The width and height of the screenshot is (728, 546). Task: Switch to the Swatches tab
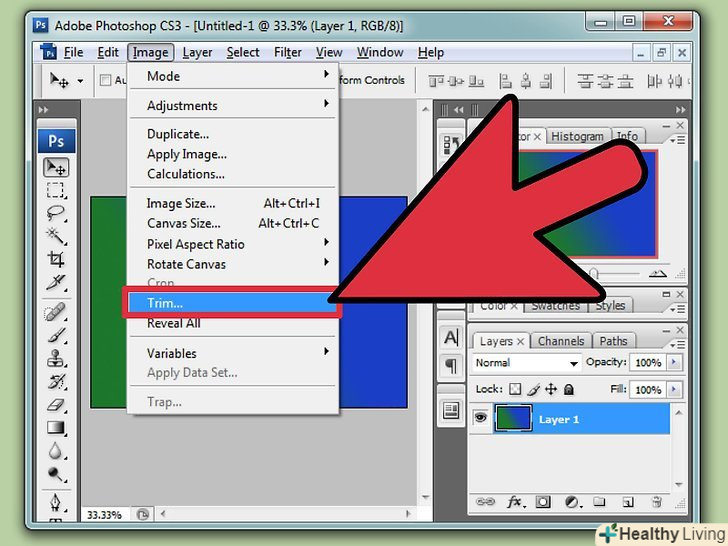(555, 306)
